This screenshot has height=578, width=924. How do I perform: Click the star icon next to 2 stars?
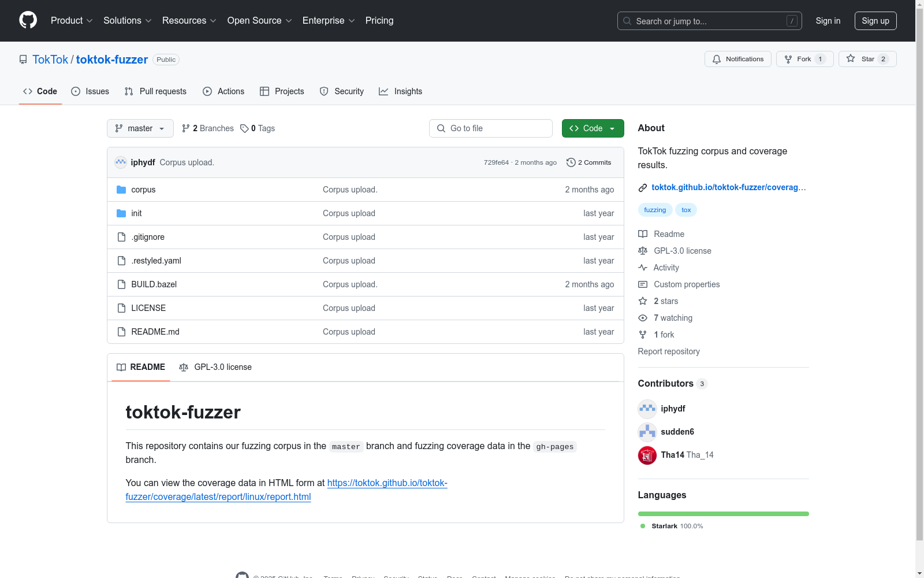(x=643, y=301)
